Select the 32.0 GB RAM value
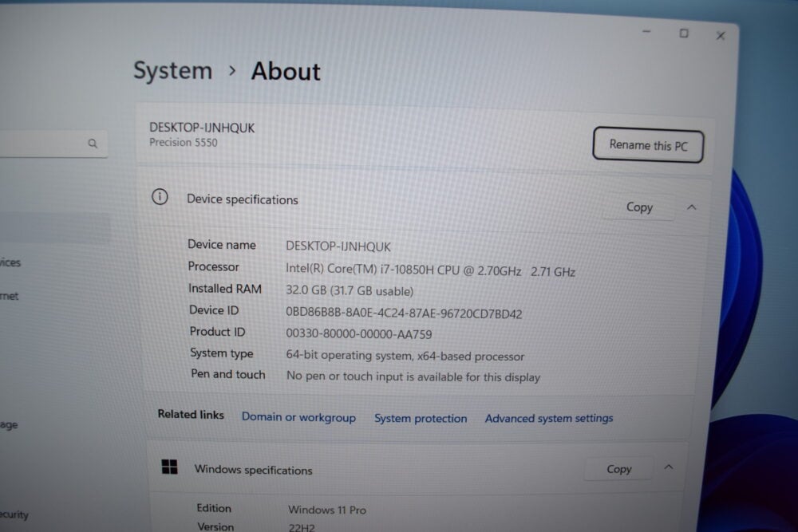The width and height of the screenshot is (798, 532). (x=350, y=291)
